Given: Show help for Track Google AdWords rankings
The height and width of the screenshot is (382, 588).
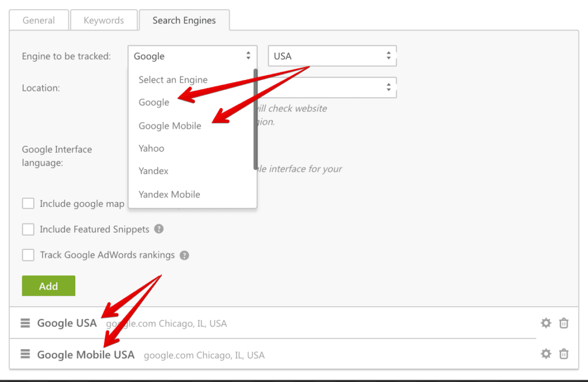Looking at the screenshot, I should [x=184, y=255].
